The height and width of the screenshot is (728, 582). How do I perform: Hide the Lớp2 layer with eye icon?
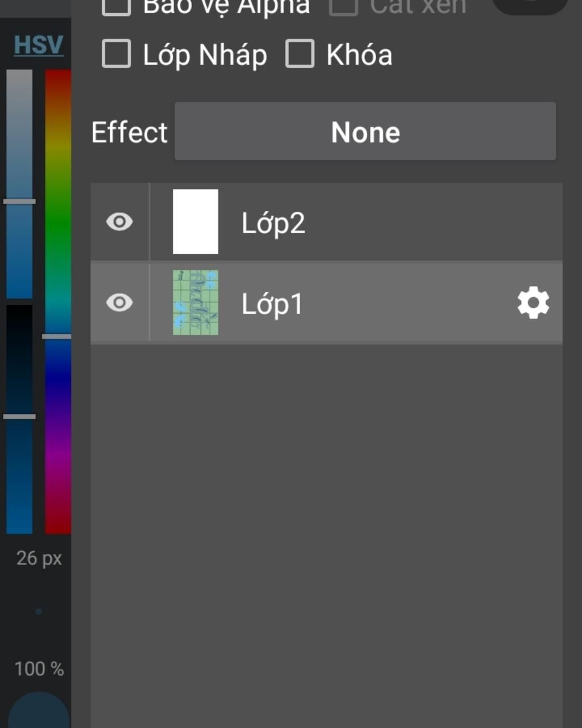coord(119,222)
